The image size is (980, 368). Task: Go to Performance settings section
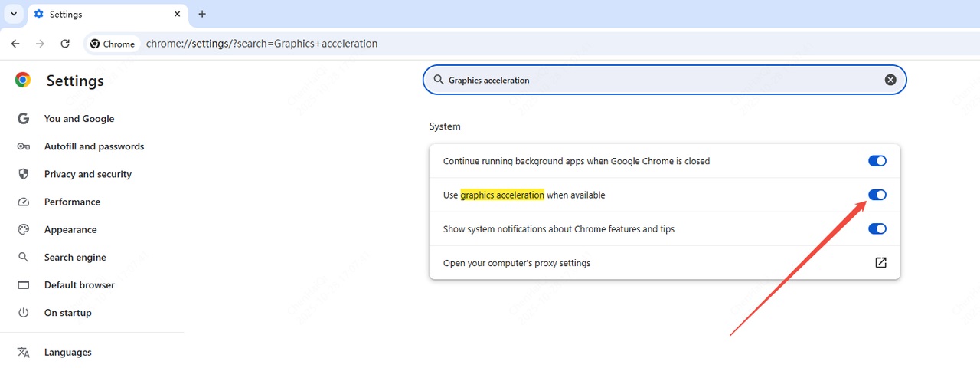tap(72, 202)
